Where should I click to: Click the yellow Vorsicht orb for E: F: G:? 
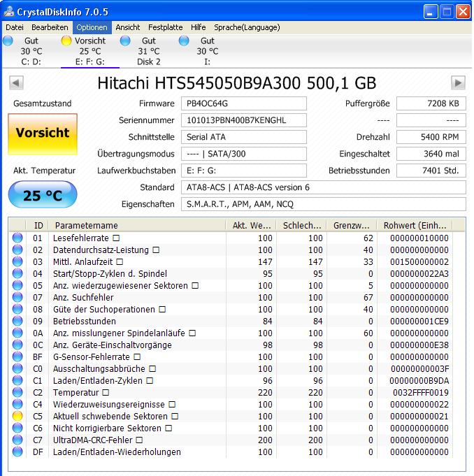(x=66, y=41)
